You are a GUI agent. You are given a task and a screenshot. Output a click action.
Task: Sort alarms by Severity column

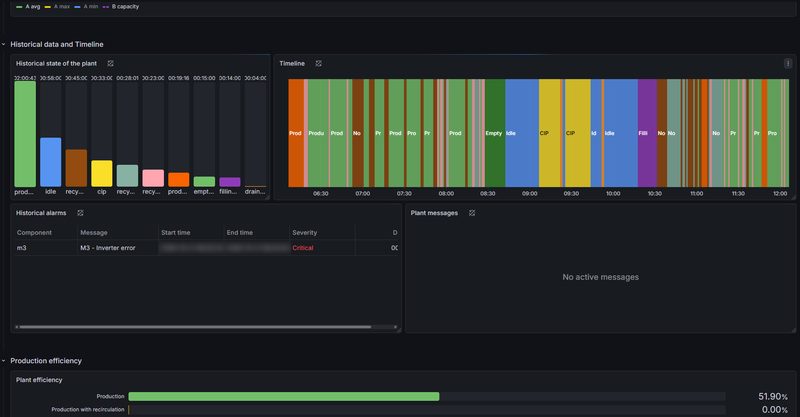point(305,233)
